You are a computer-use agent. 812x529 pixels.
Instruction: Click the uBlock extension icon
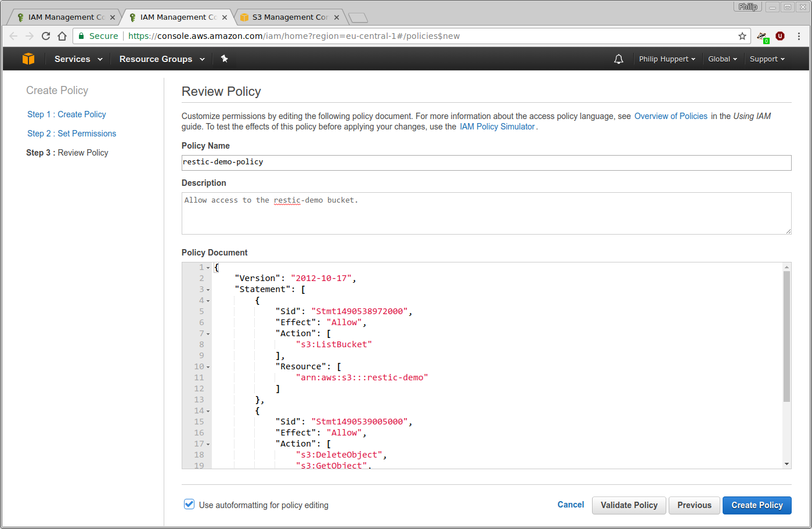coord(780,36)
